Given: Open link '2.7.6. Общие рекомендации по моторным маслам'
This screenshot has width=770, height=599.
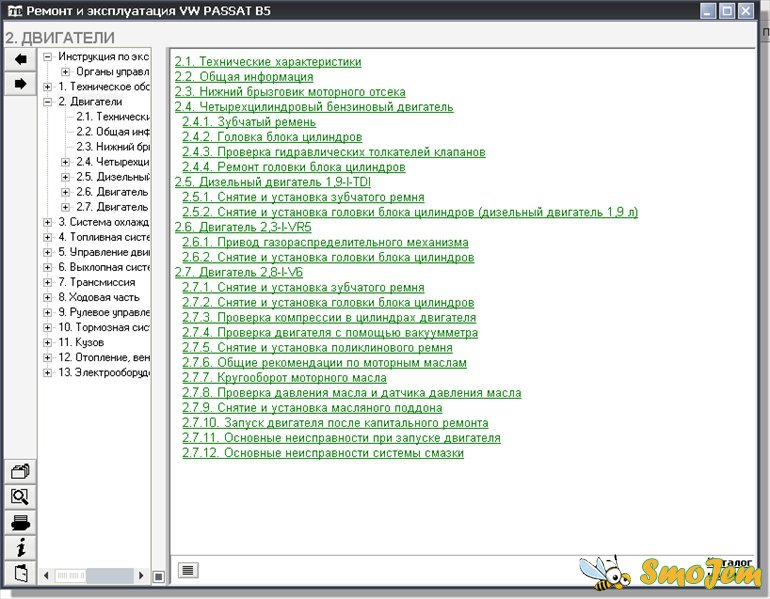Looking at the screenshot, I should 324,363.
